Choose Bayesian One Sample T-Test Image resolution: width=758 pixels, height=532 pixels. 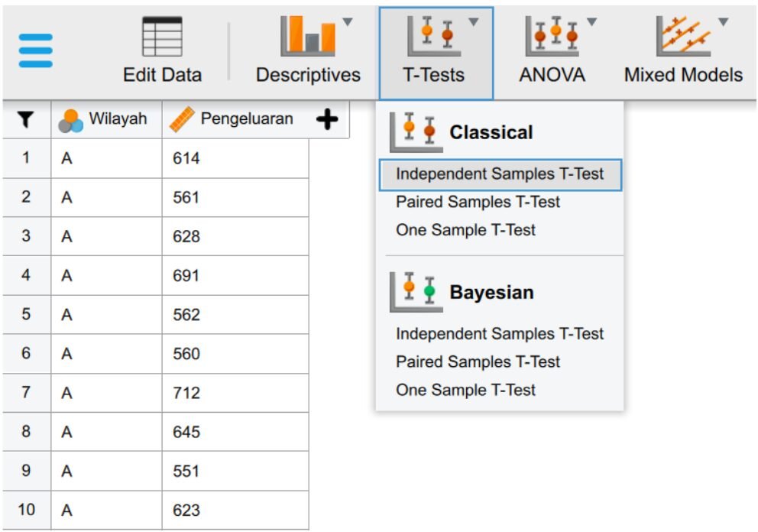[x=465, y=390]
